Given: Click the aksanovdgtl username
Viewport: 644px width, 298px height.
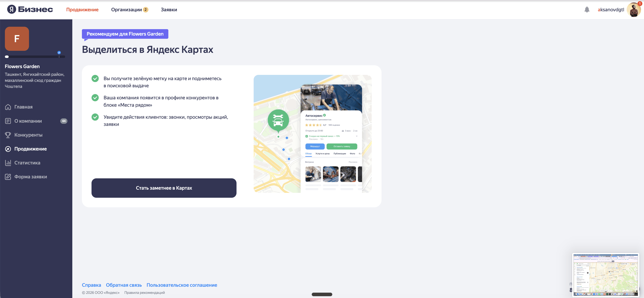Looking at the screenshot, I should pyautogui.click(x=611, y=9).
